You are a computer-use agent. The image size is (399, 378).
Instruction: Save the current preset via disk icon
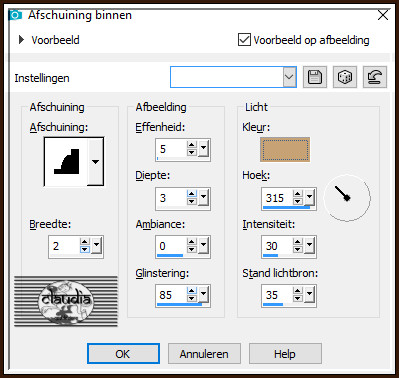pos(315,77)
